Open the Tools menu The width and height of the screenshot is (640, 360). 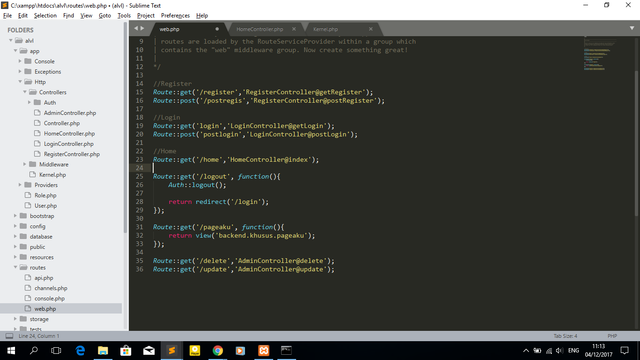124,16
